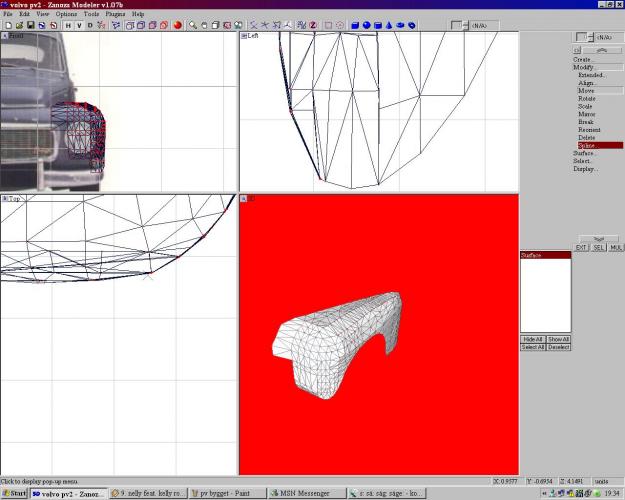Click the wireframe box view icon
This screenshot has width=625, height=500.
pos(128,25)
